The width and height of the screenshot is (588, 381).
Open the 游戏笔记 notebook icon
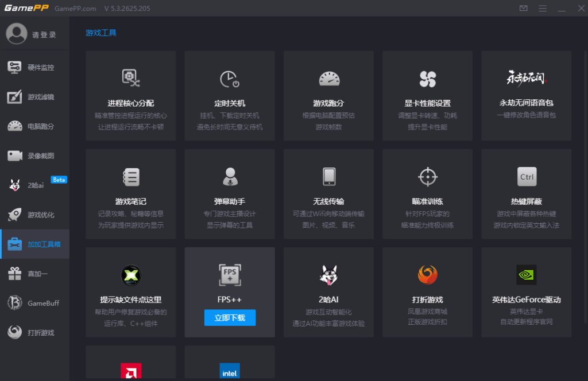pos(131,177)
